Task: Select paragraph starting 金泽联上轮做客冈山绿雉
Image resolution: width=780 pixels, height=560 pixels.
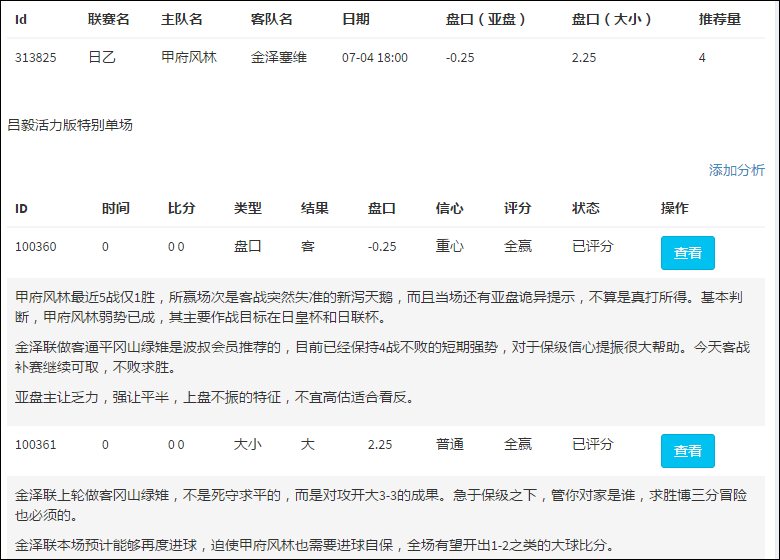Action: [381, 505]
